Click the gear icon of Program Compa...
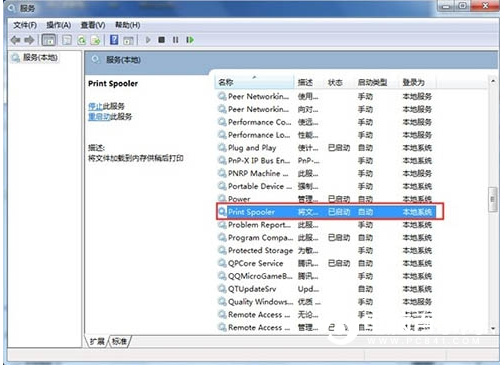 coord(222,237)
